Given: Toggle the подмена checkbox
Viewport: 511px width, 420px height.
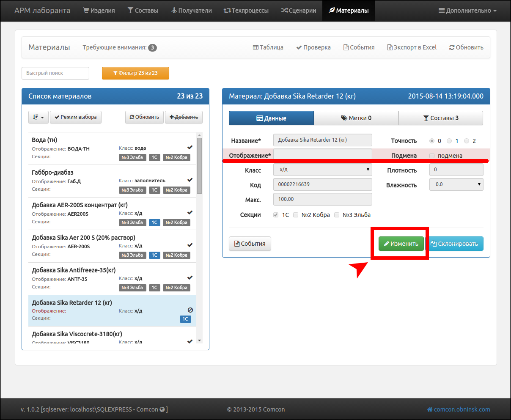Looking at the screenshot, I should 432,156.
